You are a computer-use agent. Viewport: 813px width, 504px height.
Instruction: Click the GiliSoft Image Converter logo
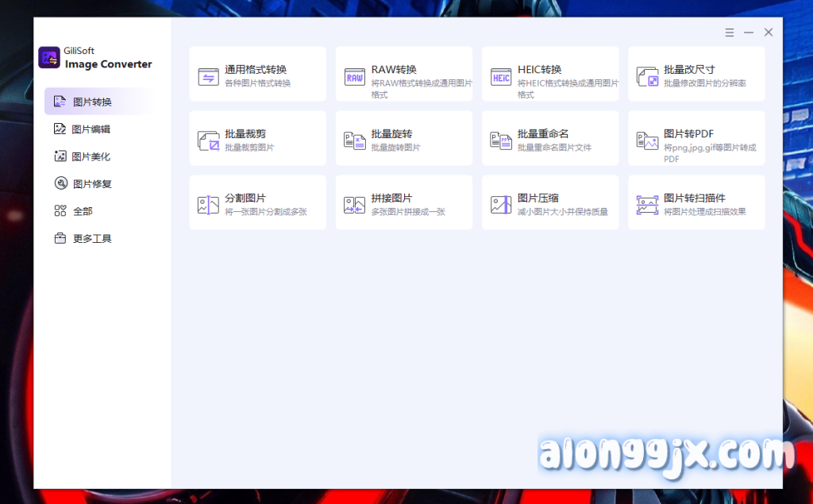[49, 57]
